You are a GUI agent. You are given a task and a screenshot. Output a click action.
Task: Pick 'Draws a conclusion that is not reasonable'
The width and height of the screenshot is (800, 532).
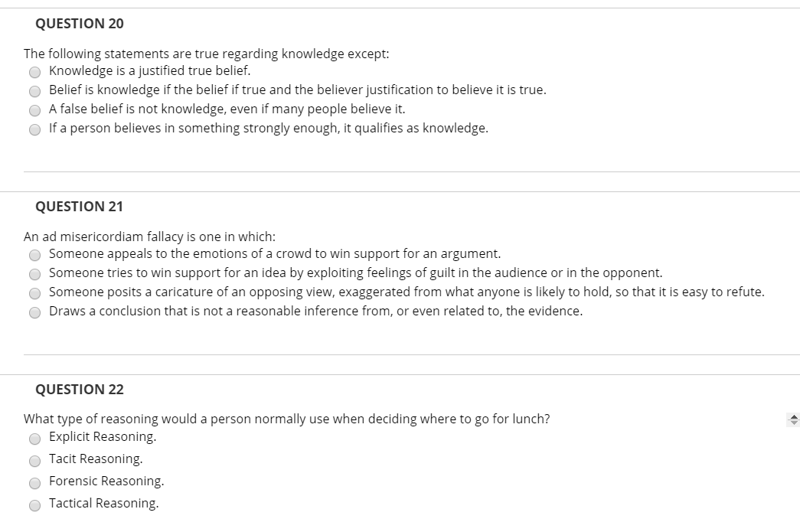[34, 312]
